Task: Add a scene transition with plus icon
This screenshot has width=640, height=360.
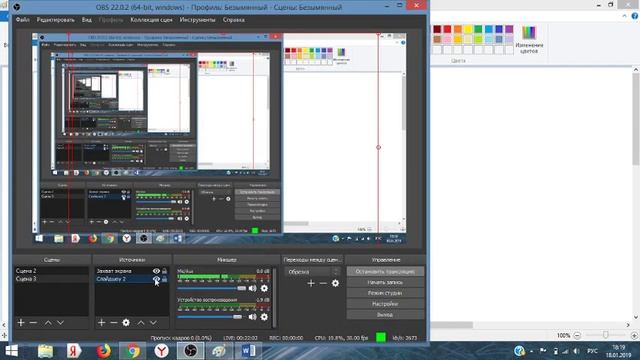Action: [x=311, y=283]
